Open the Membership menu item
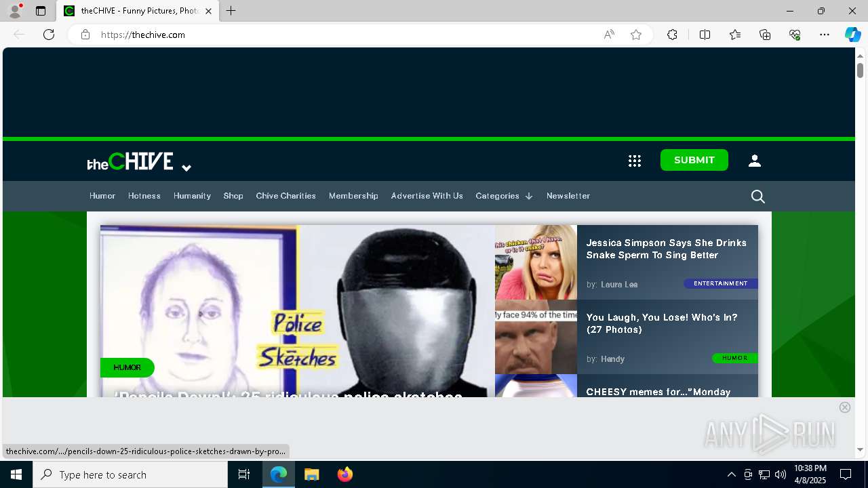Screen dimensions: 868x488 coord(353,196)
